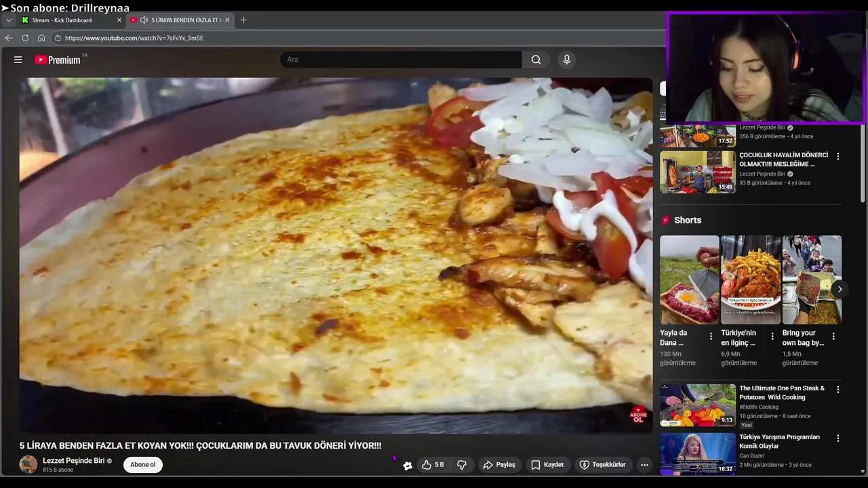
Task: Open Türkiye Yarışma Programları Komik Olaylar title
Action: pos(779,442)
